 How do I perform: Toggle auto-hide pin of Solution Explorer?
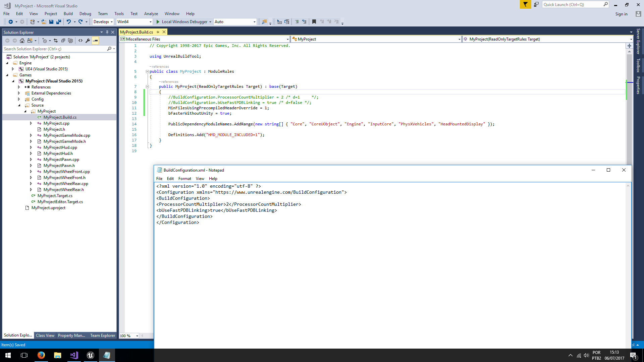[x=107, y=33]
